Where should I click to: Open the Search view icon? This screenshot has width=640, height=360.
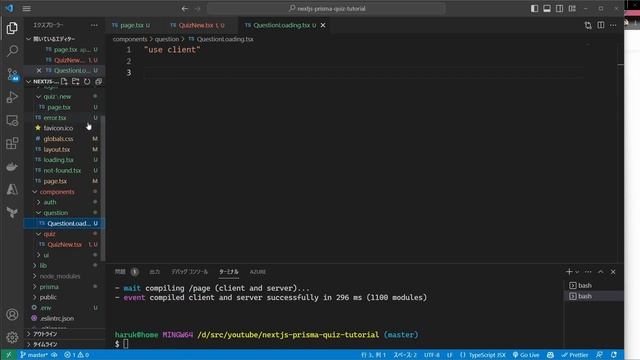[x=12, y=51]
